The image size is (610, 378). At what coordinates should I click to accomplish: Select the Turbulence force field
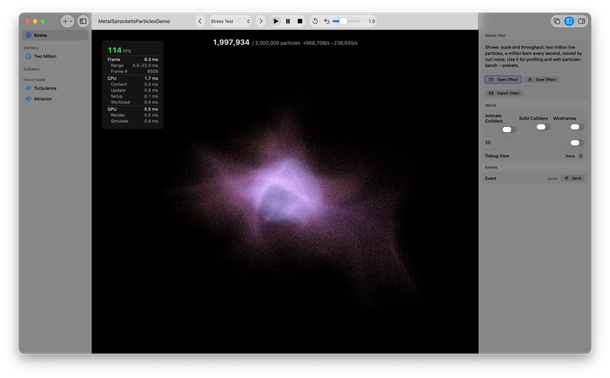(55, 88)
